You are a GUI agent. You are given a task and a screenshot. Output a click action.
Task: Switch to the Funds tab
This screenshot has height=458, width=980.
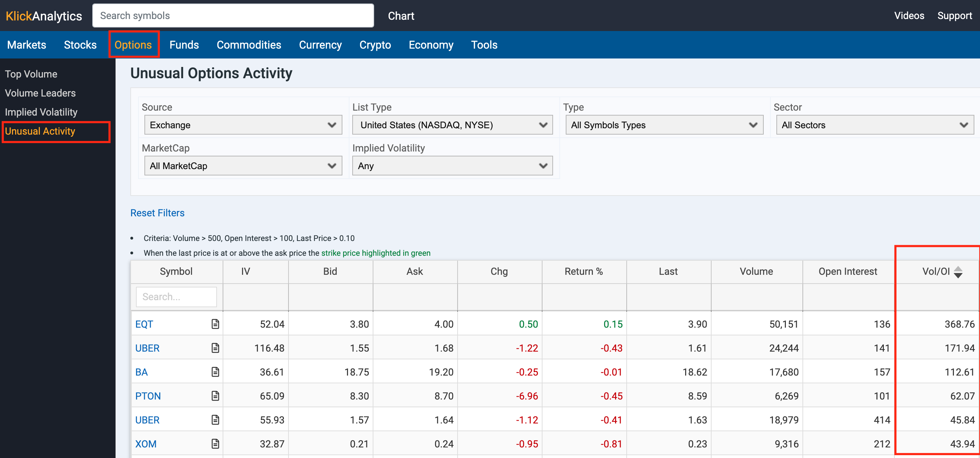(x=184, y=45)
